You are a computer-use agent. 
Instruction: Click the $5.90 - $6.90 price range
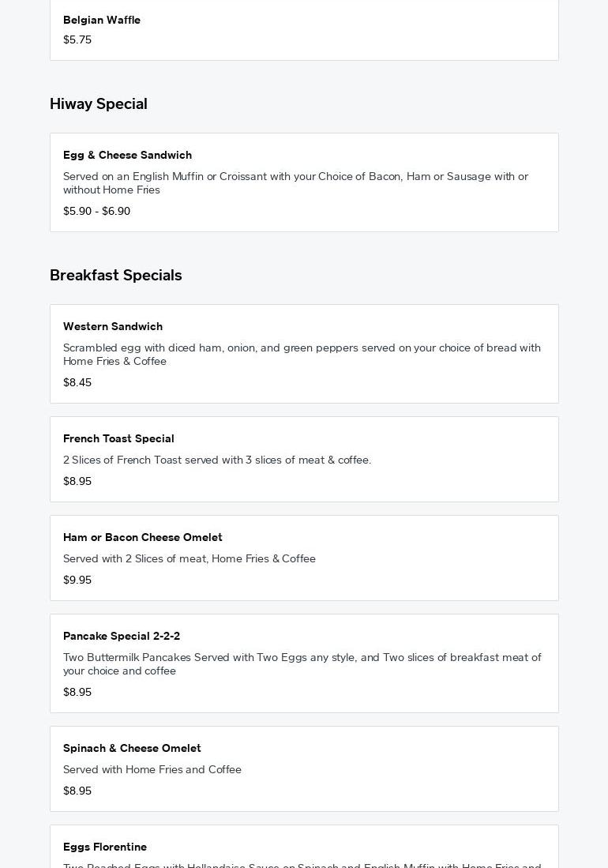[96, 211]
